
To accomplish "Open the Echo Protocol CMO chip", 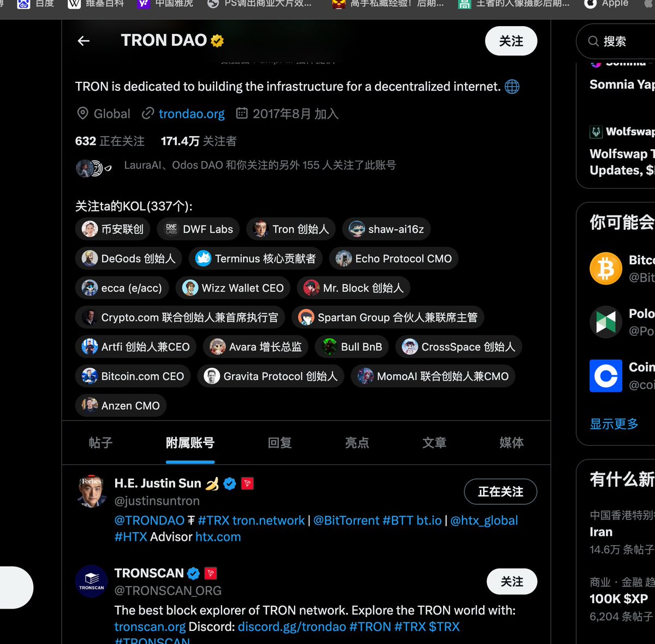I will 394,258.
